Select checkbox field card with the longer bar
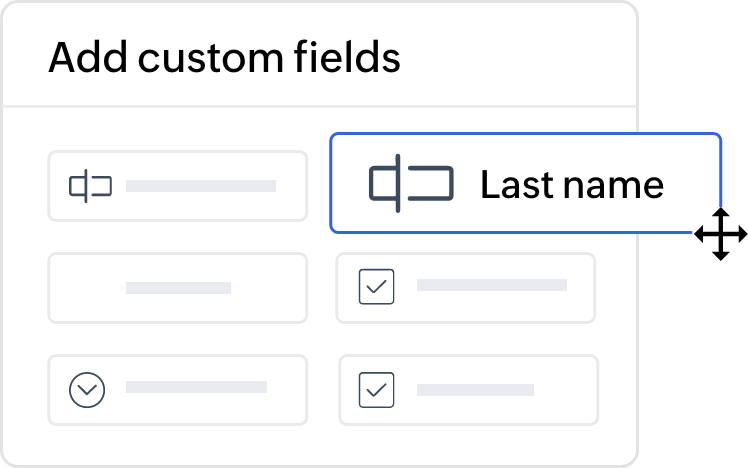748x468 pixels. click(x=466, y=288)
